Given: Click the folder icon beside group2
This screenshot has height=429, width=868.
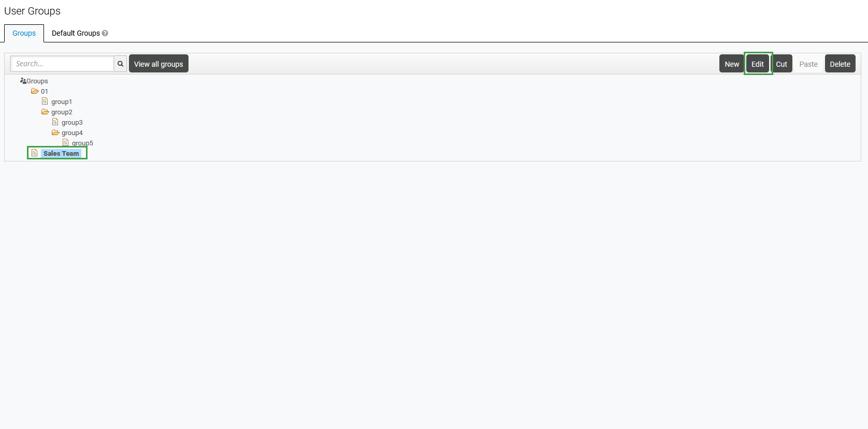Looking at the screenshot, I should 45,112.
